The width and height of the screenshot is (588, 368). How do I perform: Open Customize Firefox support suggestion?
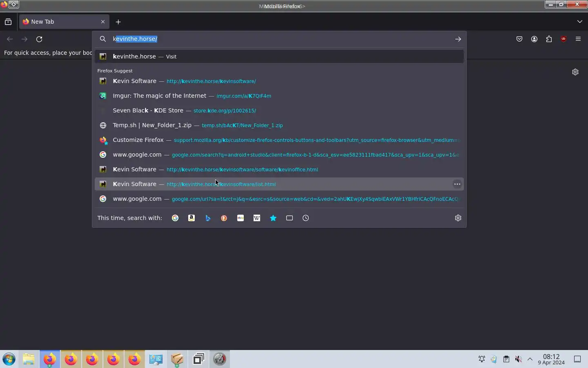(279, 140)
